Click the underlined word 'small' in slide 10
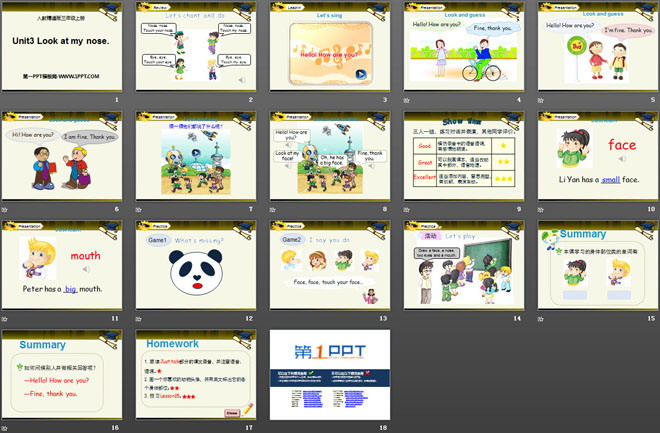Viewport: 660px width, 433px height. (x=611, y=180)
